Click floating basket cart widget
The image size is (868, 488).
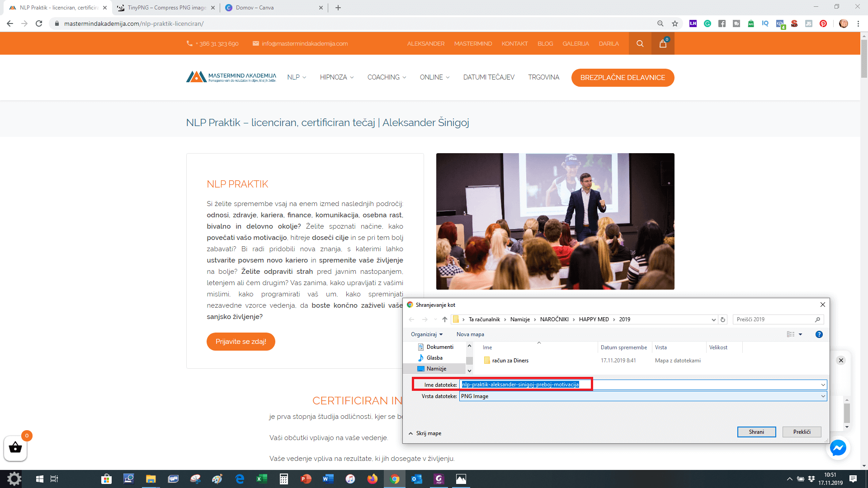point(15,448)
